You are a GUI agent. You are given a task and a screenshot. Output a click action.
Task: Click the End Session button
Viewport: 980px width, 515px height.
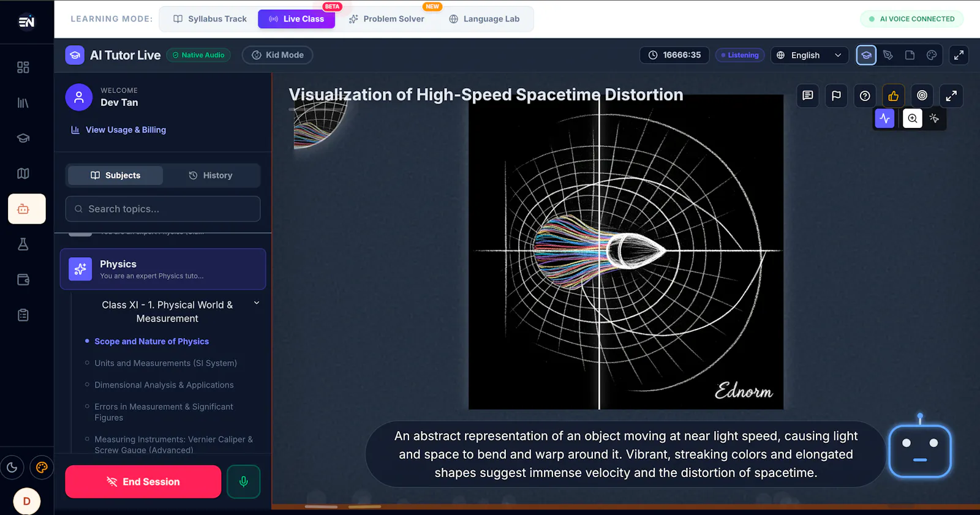point(143,482)
